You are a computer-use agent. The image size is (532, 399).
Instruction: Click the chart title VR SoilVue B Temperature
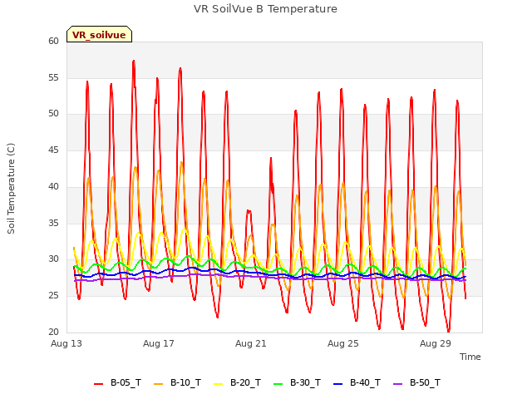[x=265, y=9]
